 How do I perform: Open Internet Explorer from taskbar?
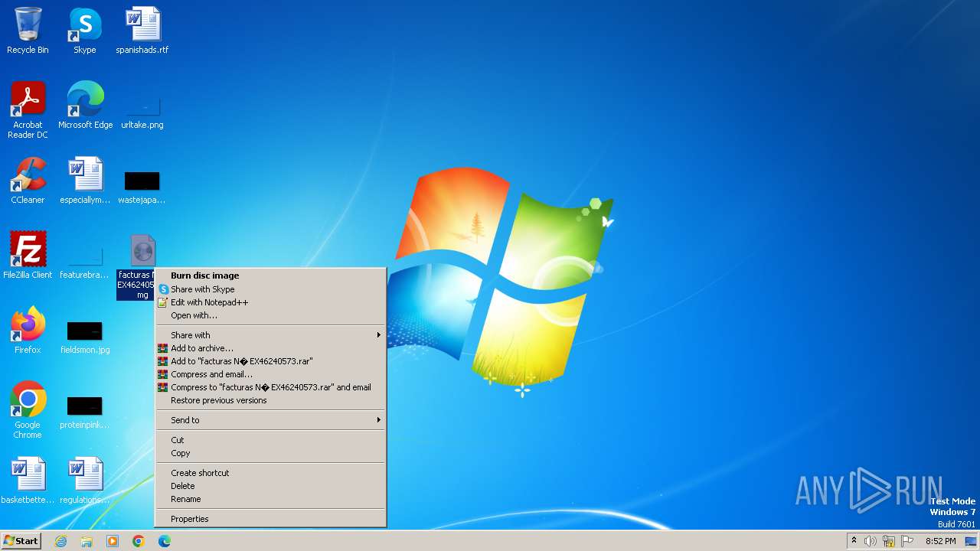[60, 541]
